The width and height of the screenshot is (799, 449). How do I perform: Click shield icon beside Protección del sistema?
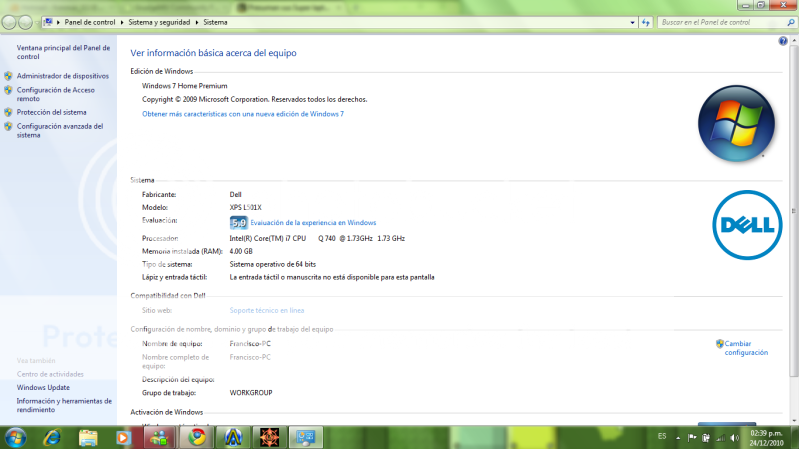point(8,112)
